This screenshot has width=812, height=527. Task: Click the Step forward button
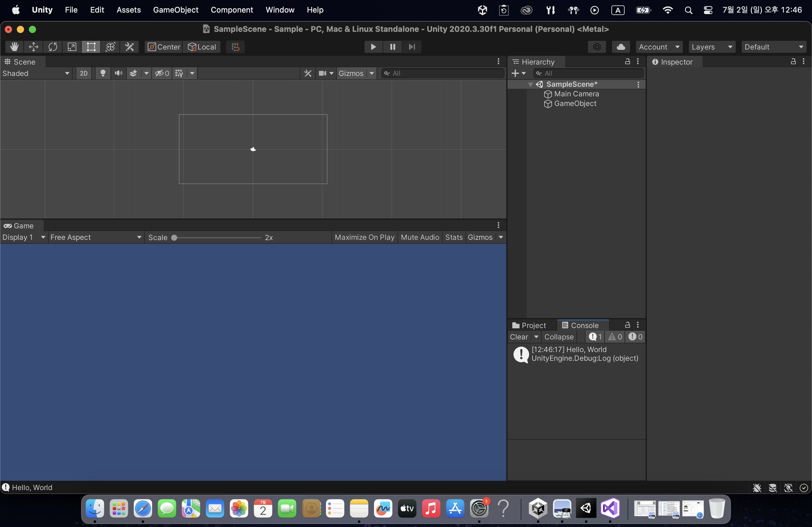point(412,47)
